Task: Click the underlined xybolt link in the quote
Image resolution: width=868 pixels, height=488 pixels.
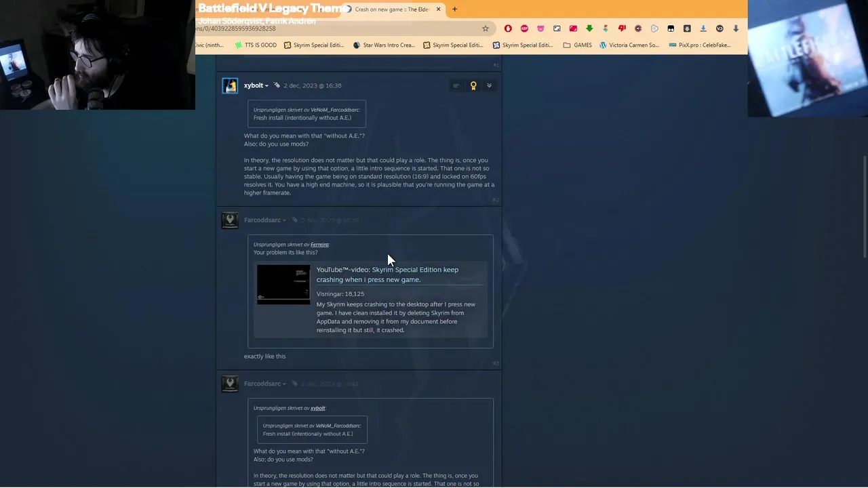Action: (317, 408)
